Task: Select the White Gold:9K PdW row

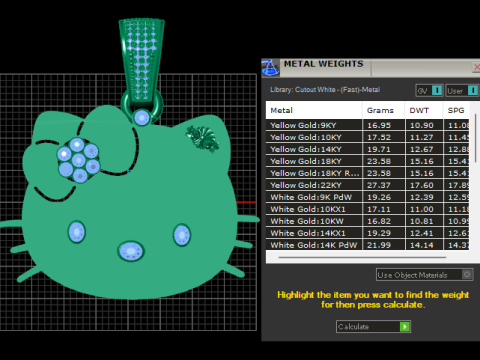Action: coord(368,197)
